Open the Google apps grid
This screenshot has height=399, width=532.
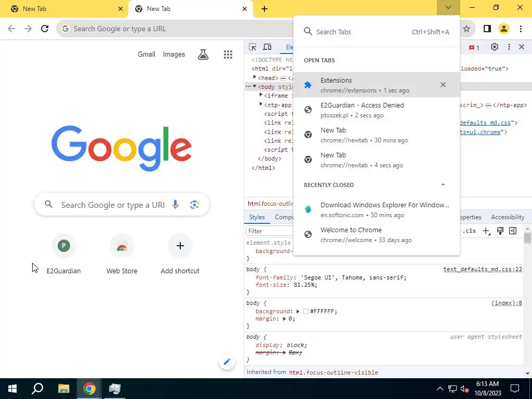click(228, 54)
